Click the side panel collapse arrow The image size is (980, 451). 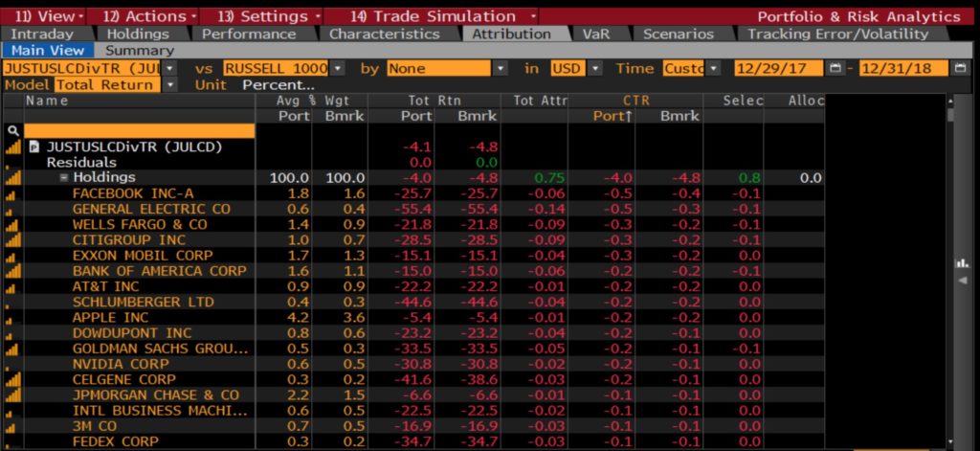tap(963, 280)
